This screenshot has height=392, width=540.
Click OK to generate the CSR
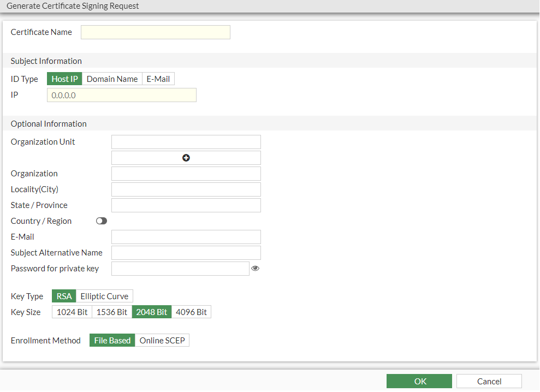pos(419,381)
